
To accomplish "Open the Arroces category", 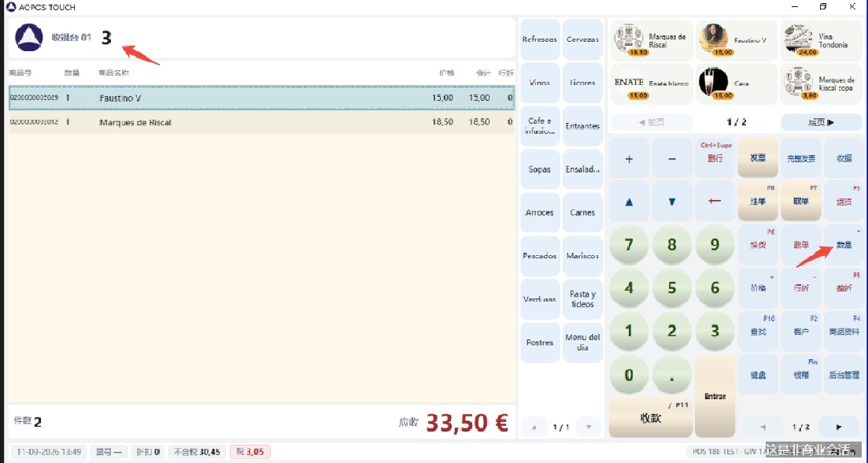I will pyautogui.click(x=540, y=212).
